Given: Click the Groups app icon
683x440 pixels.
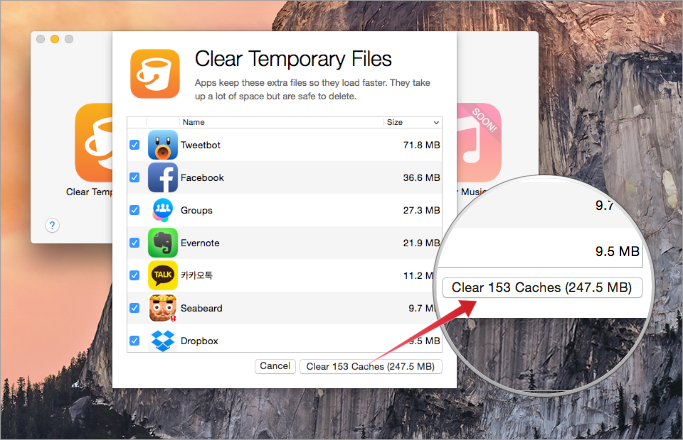Looking at the screenshot, I should tap(163, 210).
